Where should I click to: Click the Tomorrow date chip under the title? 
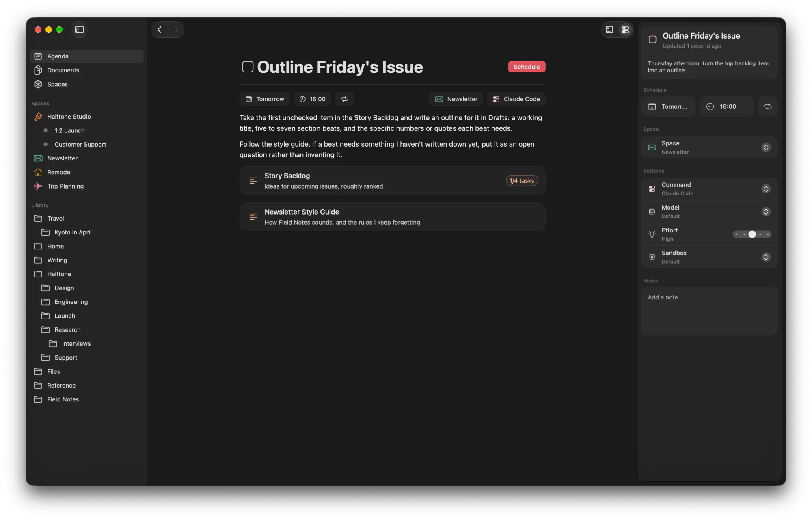[x=265, y=99]
